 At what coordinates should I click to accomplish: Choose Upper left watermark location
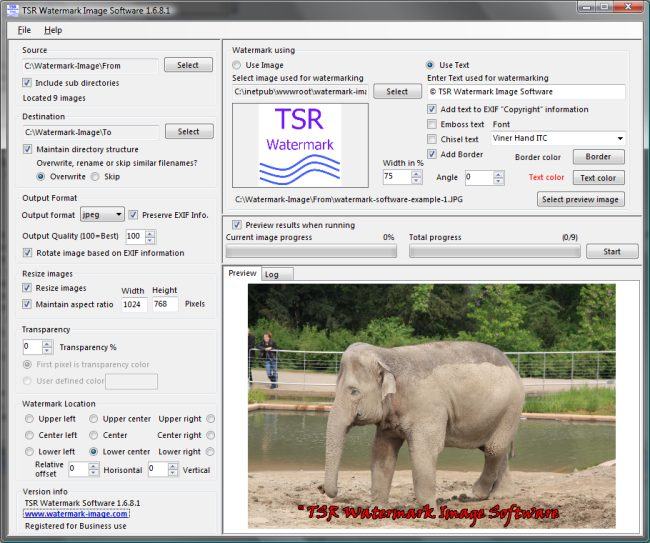29,419
